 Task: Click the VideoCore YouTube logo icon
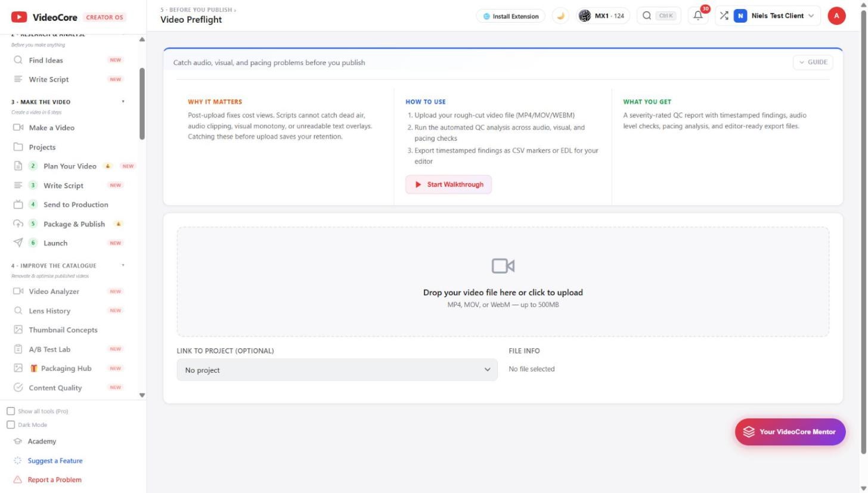[19, 17]
